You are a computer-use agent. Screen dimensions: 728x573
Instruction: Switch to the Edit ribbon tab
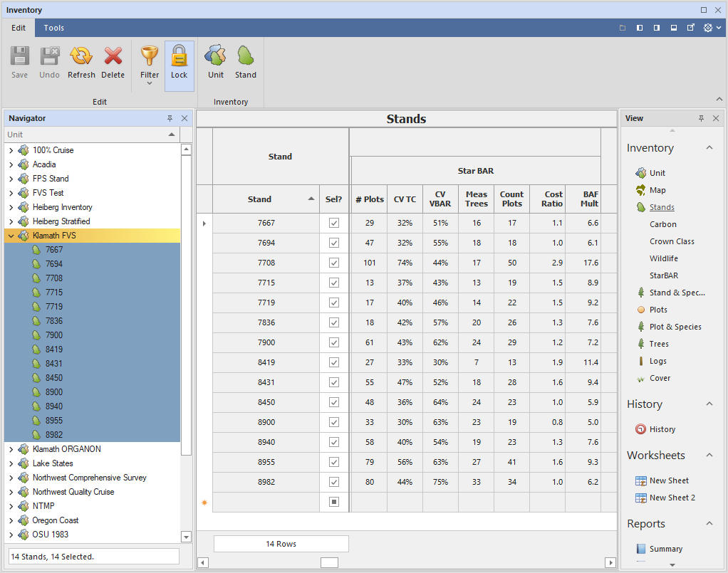point(18,28)
